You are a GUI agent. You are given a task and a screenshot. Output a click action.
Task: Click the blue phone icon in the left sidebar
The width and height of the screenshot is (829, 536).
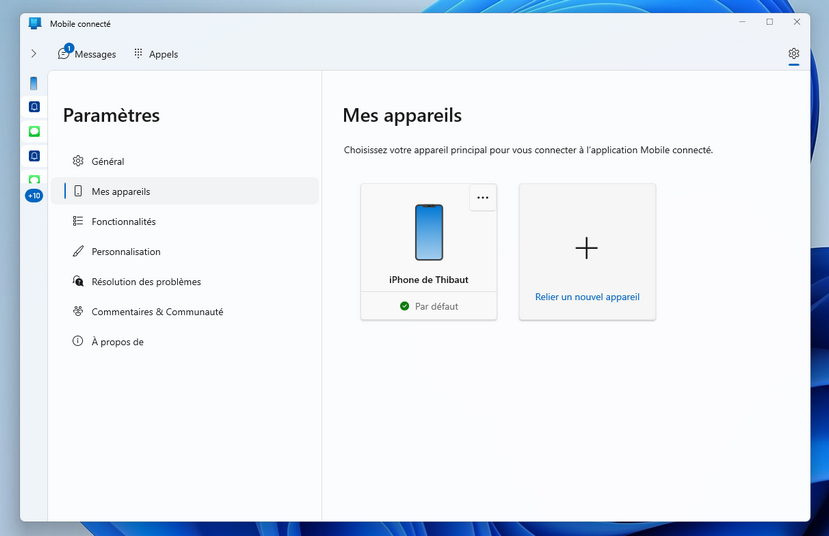tap(34, 83)
